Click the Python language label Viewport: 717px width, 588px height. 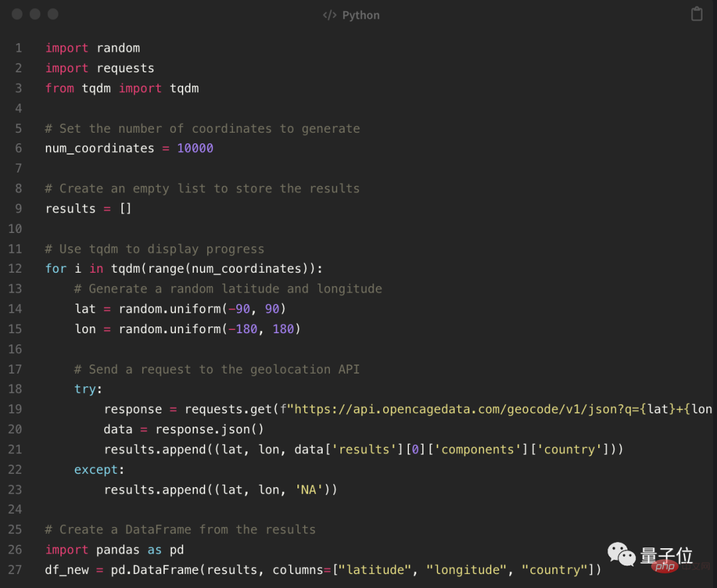pos(360,15)
